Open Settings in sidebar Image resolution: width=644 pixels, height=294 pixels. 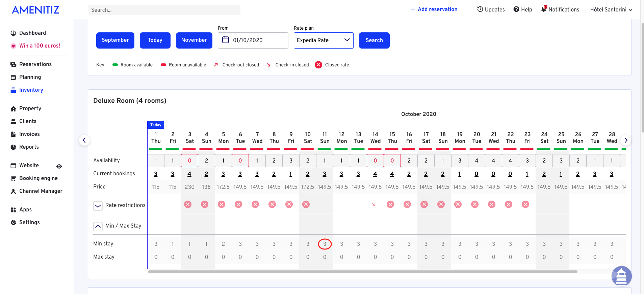pos(29,222)
